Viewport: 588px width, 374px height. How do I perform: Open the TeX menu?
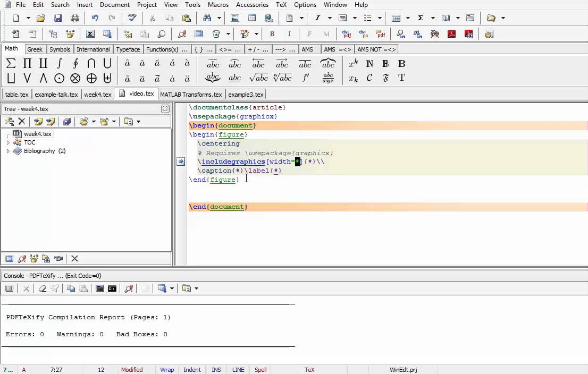281,4
